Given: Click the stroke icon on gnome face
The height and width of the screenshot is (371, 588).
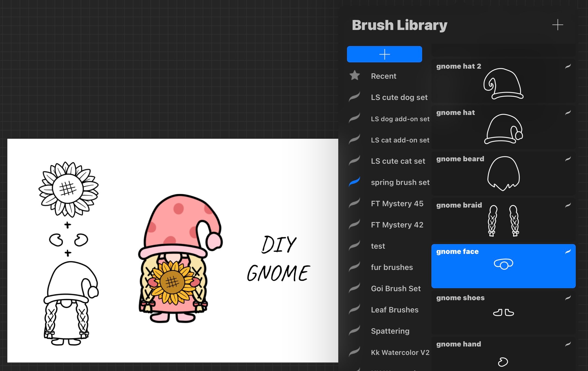Looking at the screenshot, I should point(568,251).
